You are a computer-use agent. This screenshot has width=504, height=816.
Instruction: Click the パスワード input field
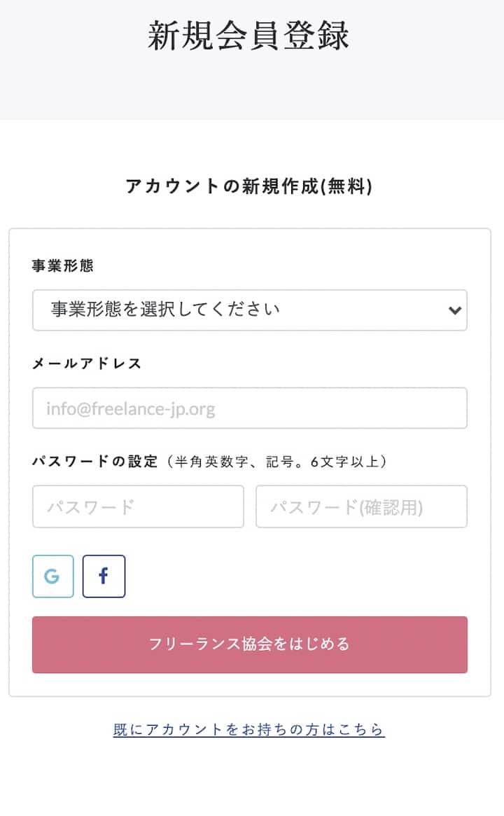click(138, 506)
